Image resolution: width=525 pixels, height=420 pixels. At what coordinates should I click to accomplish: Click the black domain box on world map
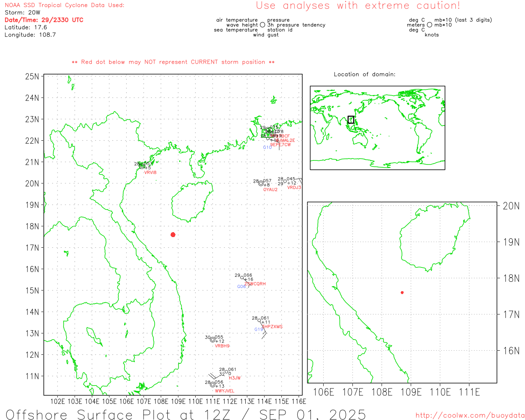(x=351, y=120)
